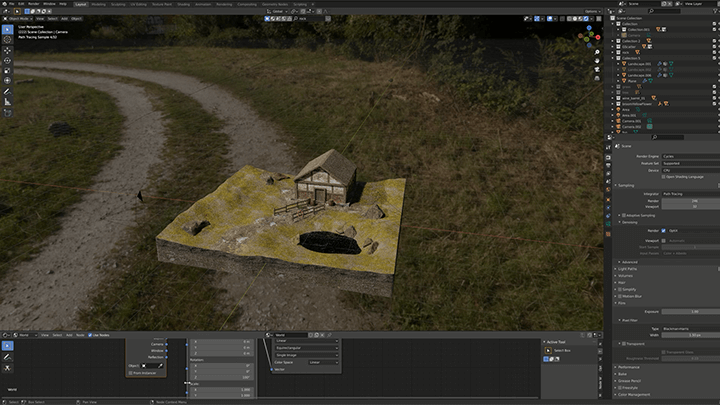Click the object eyedropper in the node field
Image resolution: width=720 pixels, height=405 pixels.
[x=160, y=366]
